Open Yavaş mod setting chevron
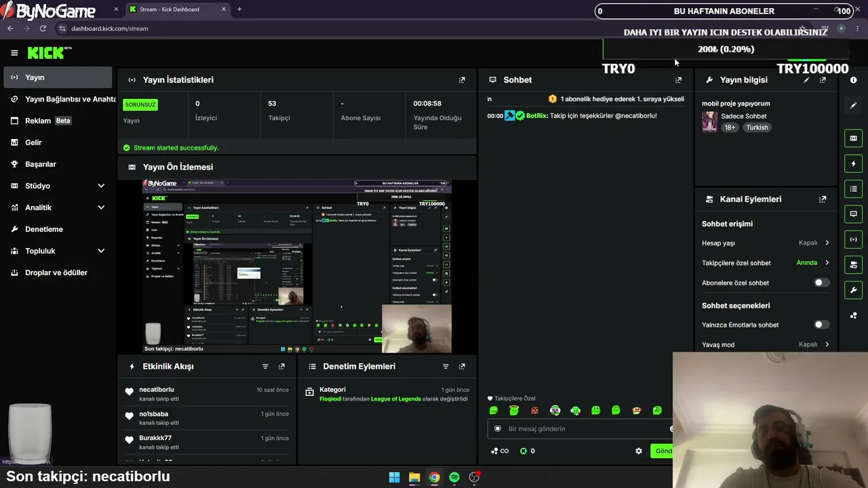868x488 pixels. 827,344
